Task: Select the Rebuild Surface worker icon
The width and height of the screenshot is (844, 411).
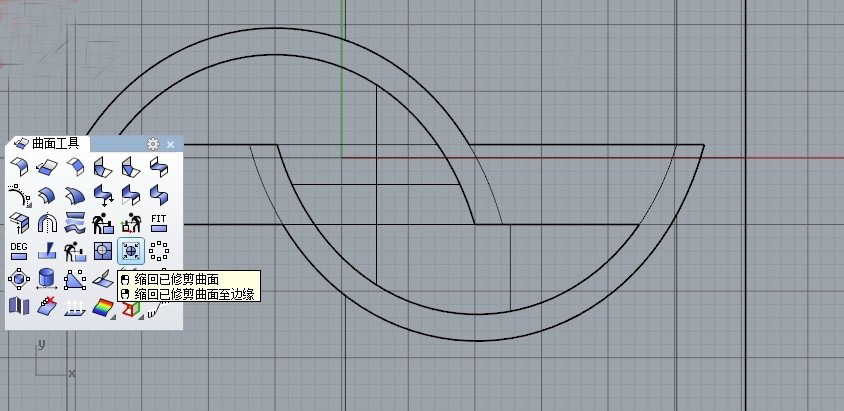Action: point(103,222)
